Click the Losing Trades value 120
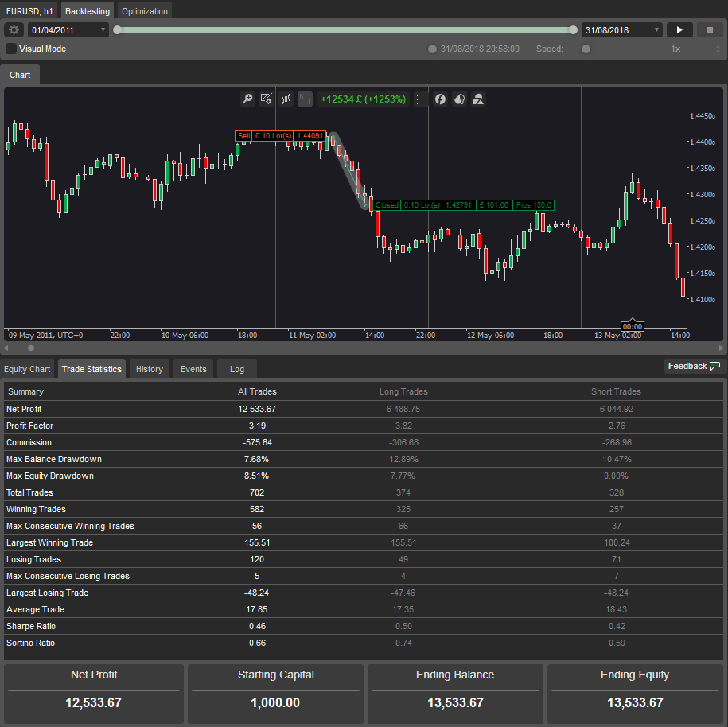The image size is (728, 727). pos(257,559)
